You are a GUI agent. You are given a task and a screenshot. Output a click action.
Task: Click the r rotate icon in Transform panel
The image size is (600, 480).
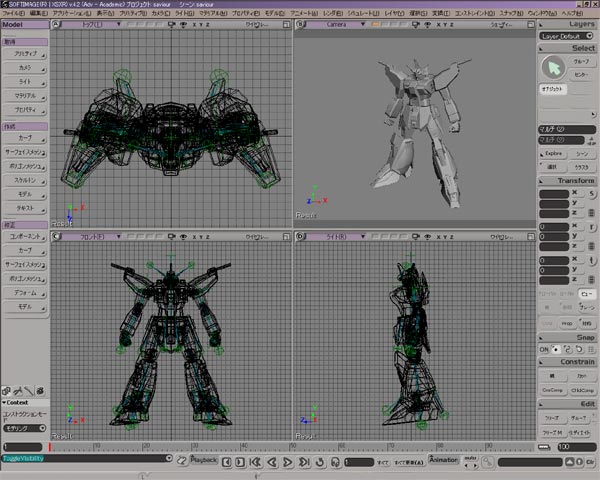pyautogui.click(x=592, y=227)
